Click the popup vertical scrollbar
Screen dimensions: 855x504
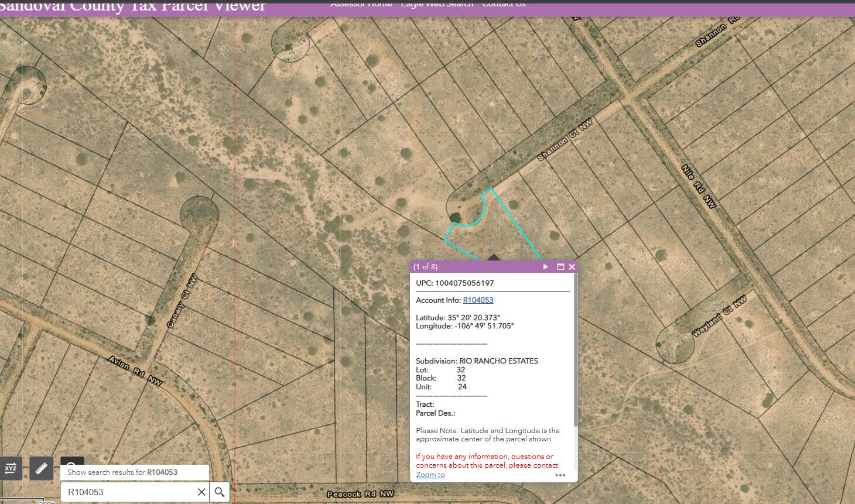click(x=576, y=350)
